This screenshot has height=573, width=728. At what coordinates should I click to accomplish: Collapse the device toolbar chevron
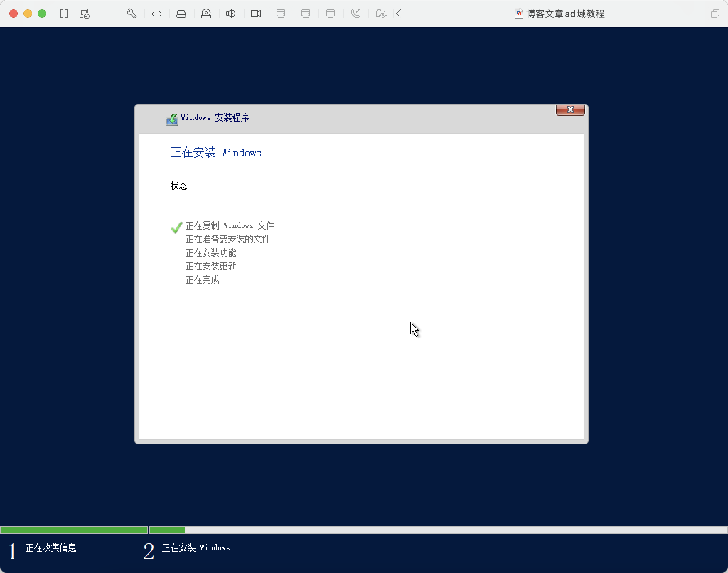pos(399,14)
